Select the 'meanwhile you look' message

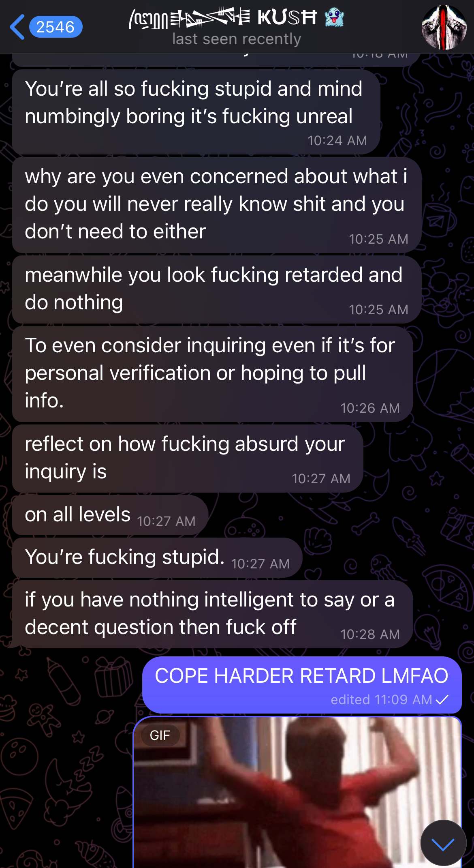(x=217, y=289)
